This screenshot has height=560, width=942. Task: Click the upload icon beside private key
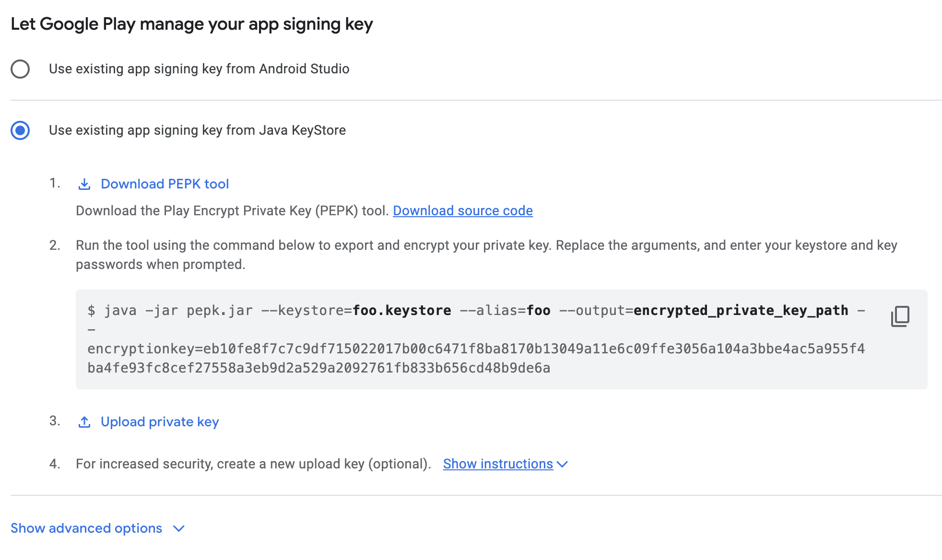pyautogui.click(x=84, y=422)
